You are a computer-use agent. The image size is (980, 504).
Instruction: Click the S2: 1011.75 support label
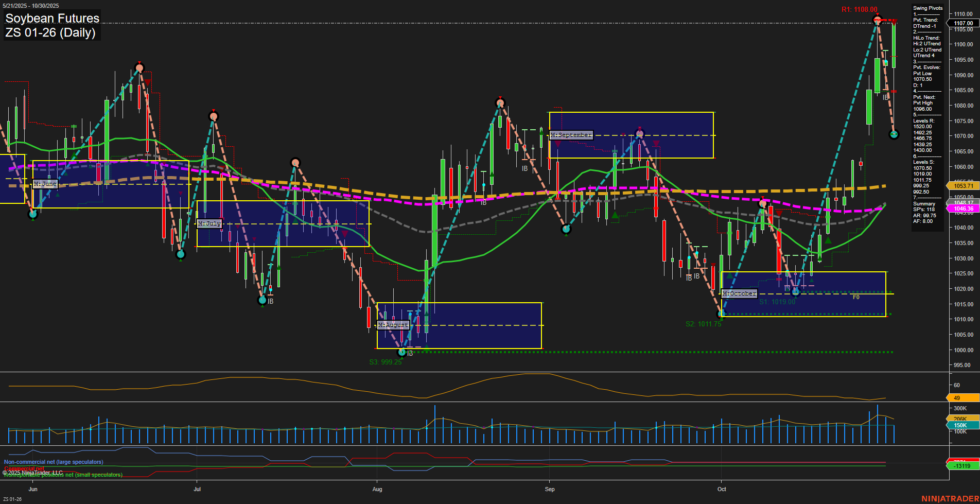703,324
